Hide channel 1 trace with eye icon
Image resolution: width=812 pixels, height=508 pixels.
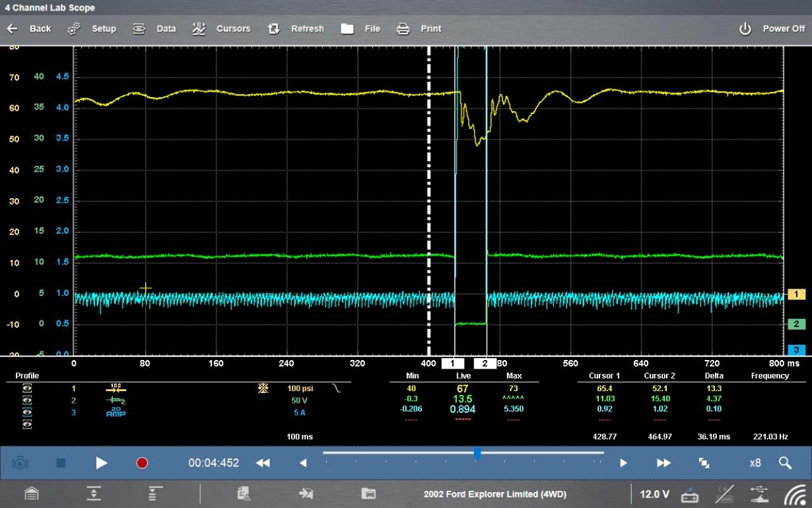pyautogui.click(x=27, y=388)
